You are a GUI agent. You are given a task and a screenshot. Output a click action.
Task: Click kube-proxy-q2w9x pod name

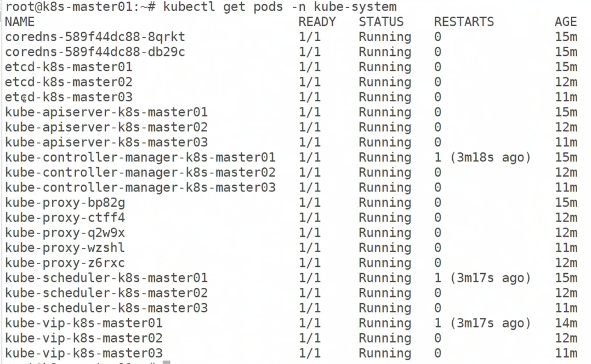(65, 233)
